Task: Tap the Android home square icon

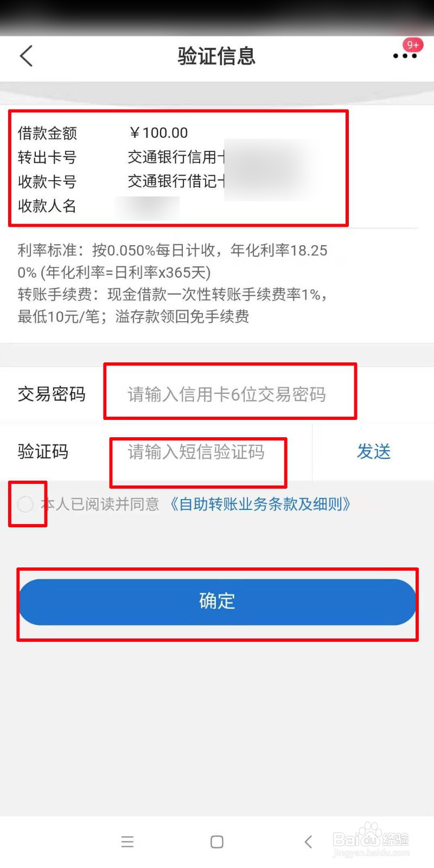Action: tap(217, 841)
